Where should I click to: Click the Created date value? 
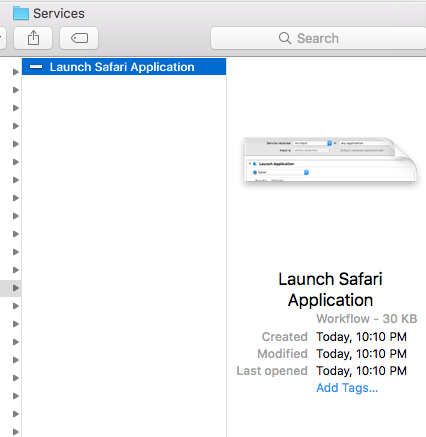point(361,337)
